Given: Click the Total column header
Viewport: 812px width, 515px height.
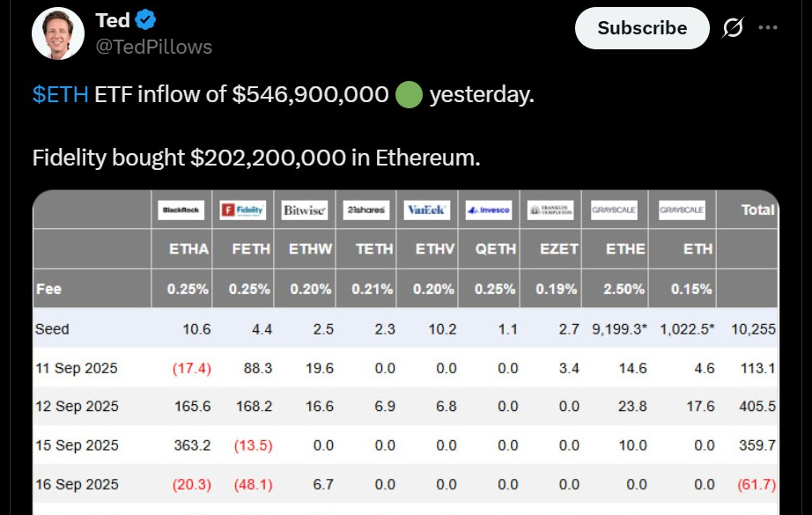Looking at the screenshot, I should 758,210.
